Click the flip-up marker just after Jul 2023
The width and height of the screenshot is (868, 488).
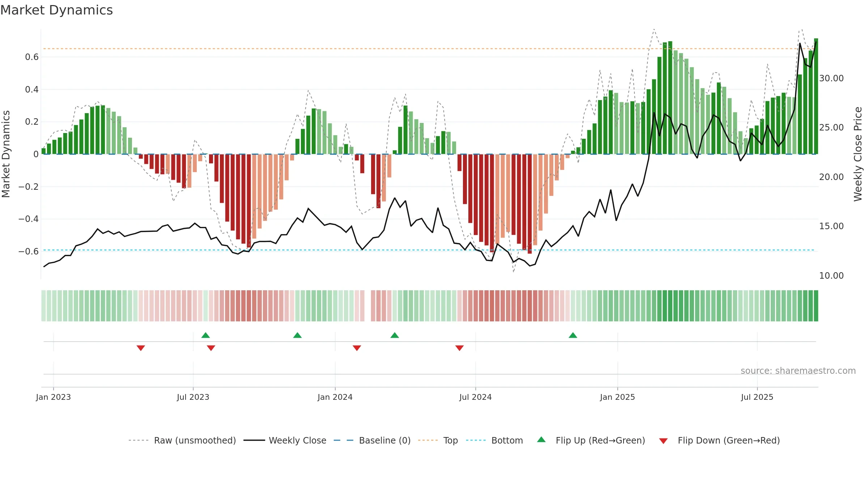click(x=205, y=335)
